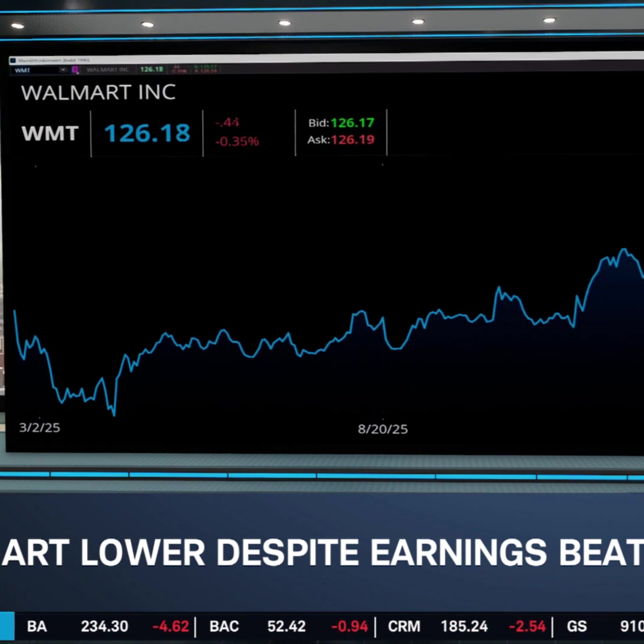This screenshot has height=644, width=644.
Task: Click the 8/20/25 date axis label
Action: pyautogui.click(x=383, y=429)
